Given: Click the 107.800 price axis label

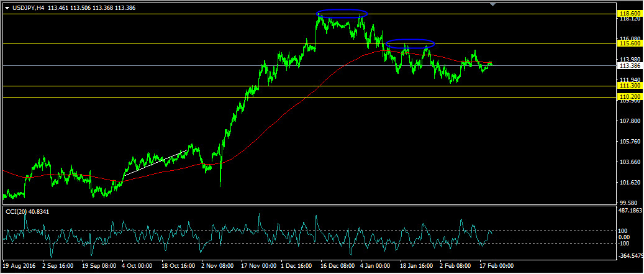Looking at the screenshot, I should 630,121.
